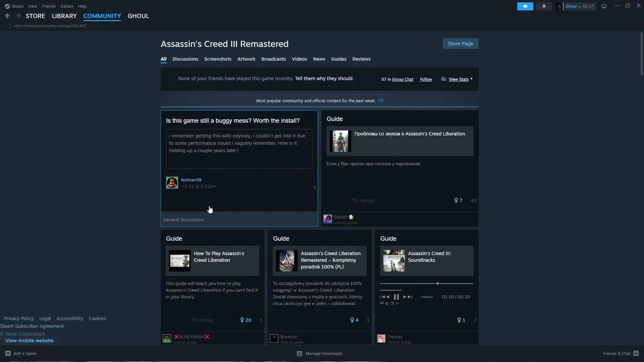Click BUBLYAASH's author avatar
Viewport: 644px width, 362px height.
pos(167,338)
